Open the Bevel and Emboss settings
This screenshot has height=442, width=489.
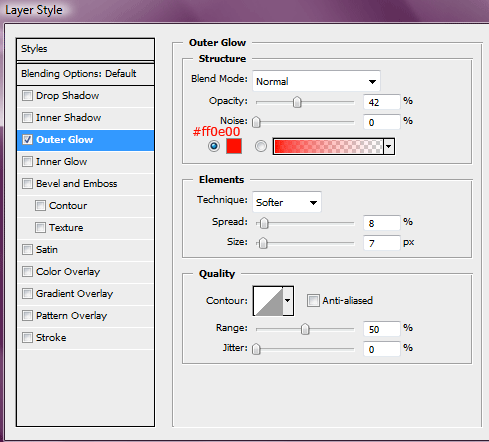[76, 184]
